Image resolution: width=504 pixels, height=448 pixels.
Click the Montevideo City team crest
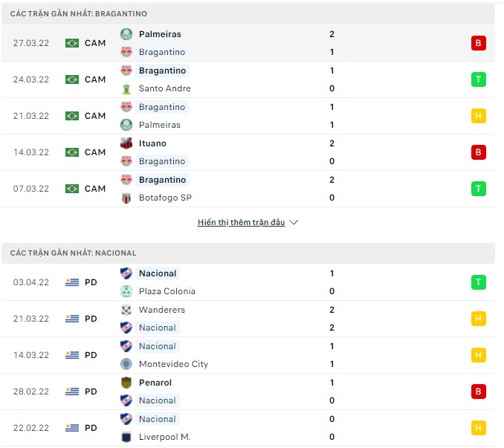(x=126, y=364)
